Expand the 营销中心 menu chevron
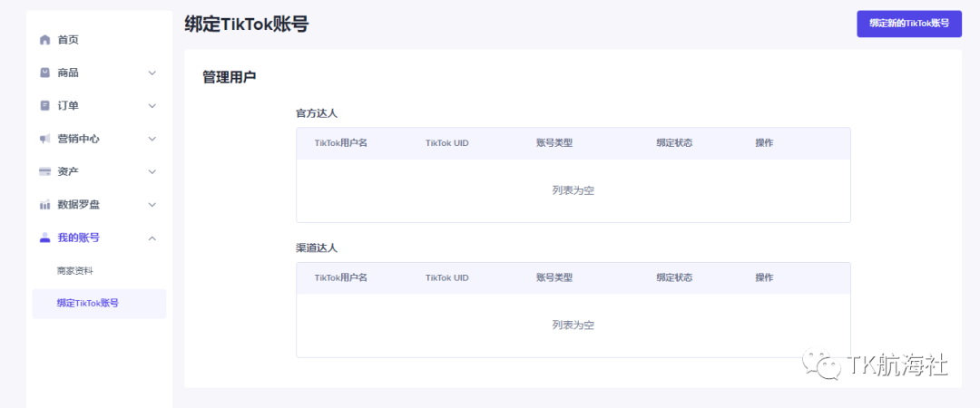This screenshot has height=408, width=980. click(x=152, y=139)
